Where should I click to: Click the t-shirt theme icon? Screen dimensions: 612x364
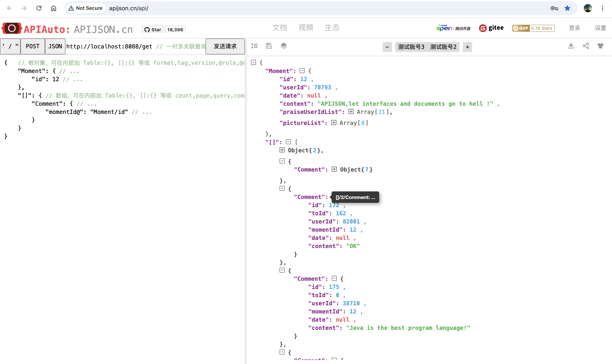(x=601, y=46)
